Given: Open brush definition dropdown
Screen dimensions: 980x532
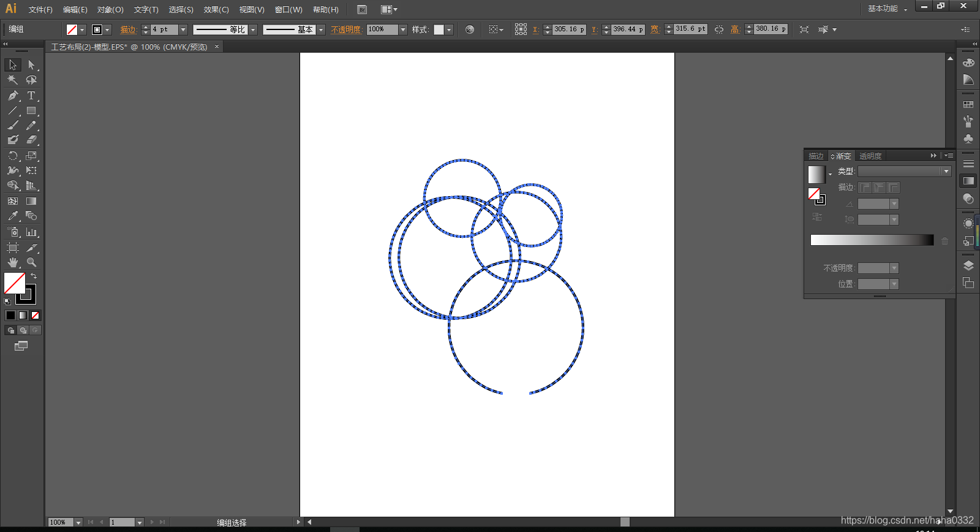Looking at the screenshot, I should [321, 29].
